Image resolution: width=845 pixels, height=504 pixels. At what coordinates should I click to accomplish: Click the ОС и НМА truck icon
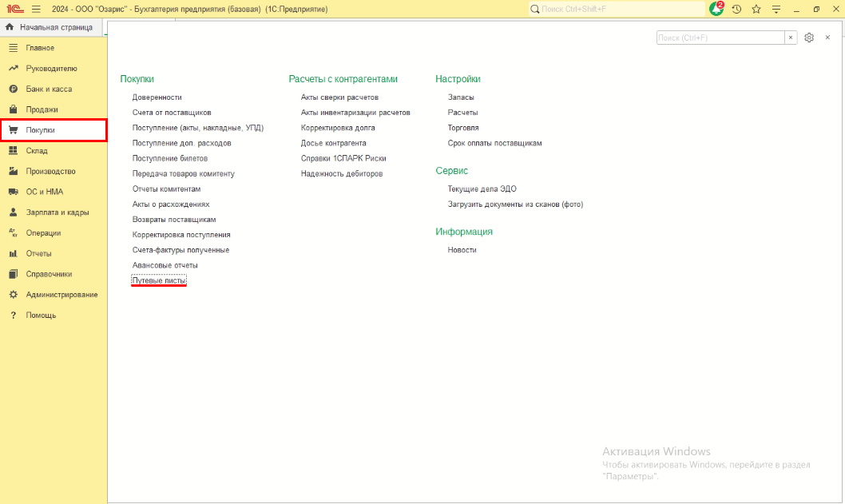[13, 192]
